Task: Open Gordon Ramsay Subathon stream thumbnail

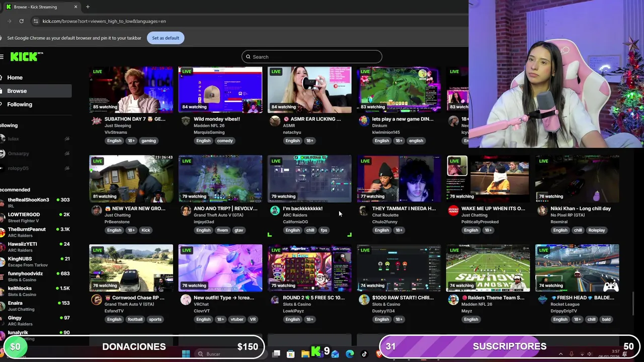Action: [131, 89]
